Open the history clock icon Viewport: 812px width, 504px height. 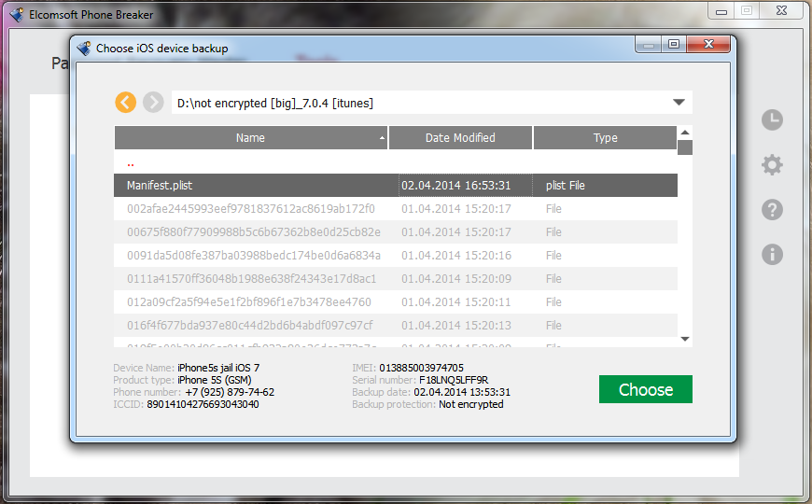click(x=772, y=119)
